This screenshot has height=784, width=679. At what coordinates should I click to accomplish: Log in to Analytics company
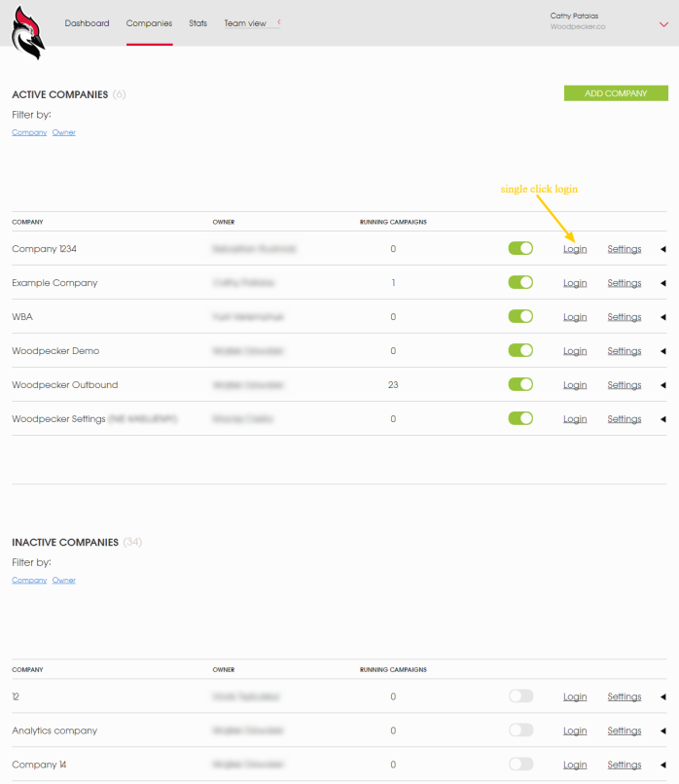[575, 731]
